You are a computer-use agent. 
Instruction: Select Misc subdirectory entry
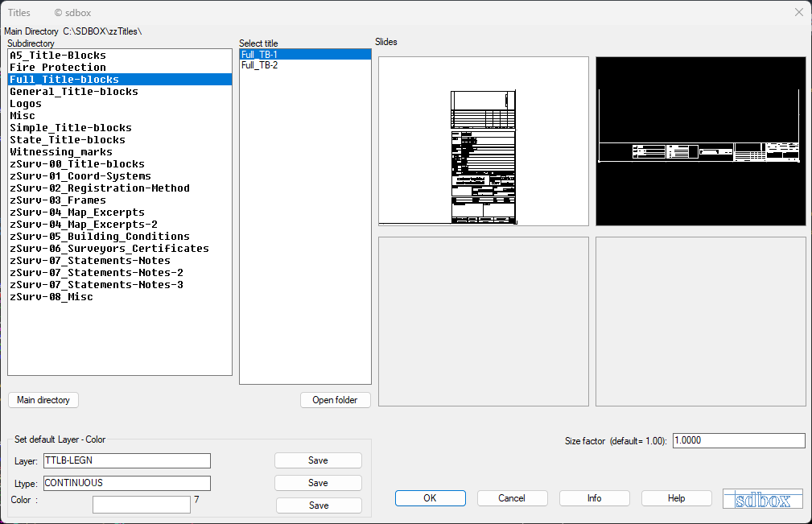point(120,115)
